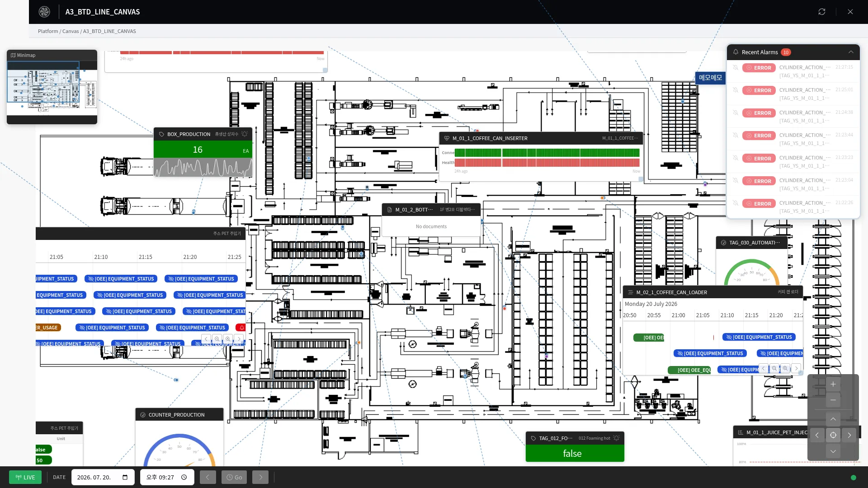
Task: Pan canvas up with the up chevron
Action: click(x=833, y=419)
